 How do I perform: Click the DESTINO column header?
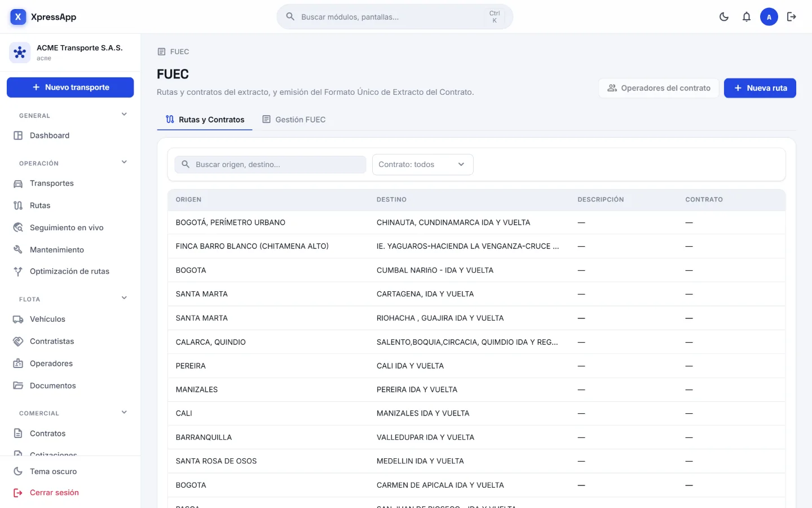coord(391,200)
